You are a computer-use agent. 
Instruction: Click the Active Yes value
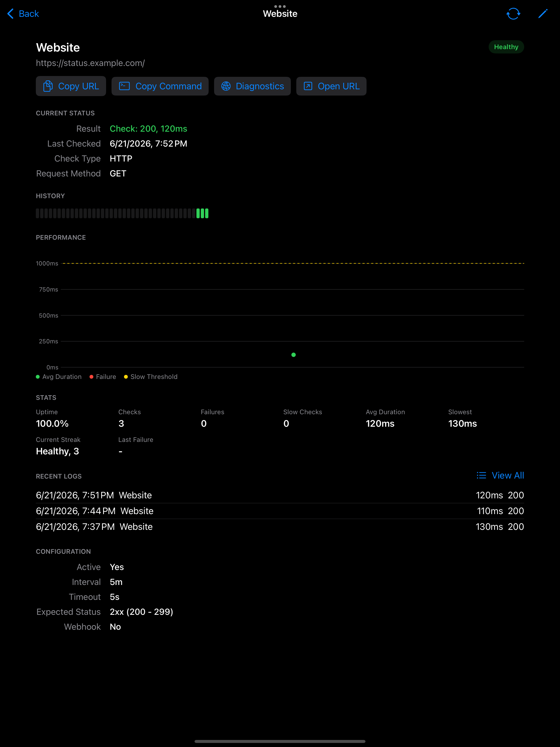point(117,567)
